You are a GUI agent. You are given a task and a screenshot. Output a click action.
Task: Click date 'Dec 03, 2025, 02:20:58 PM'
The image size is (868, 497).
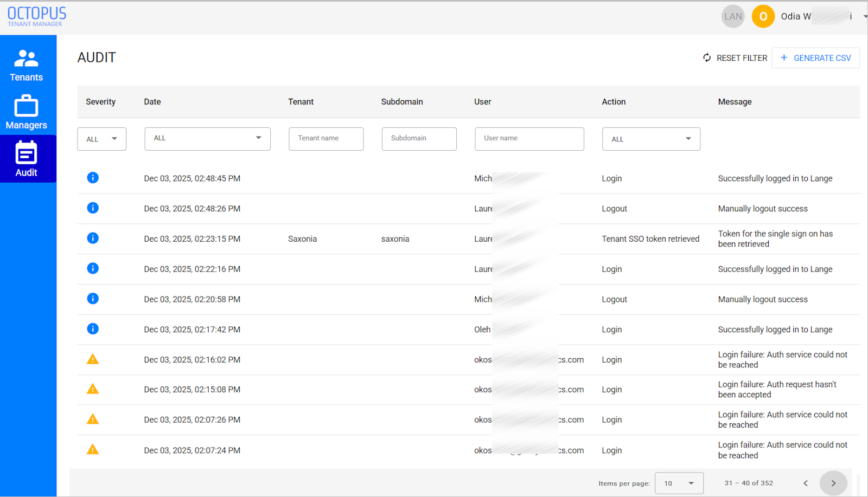tap(192, 299)
